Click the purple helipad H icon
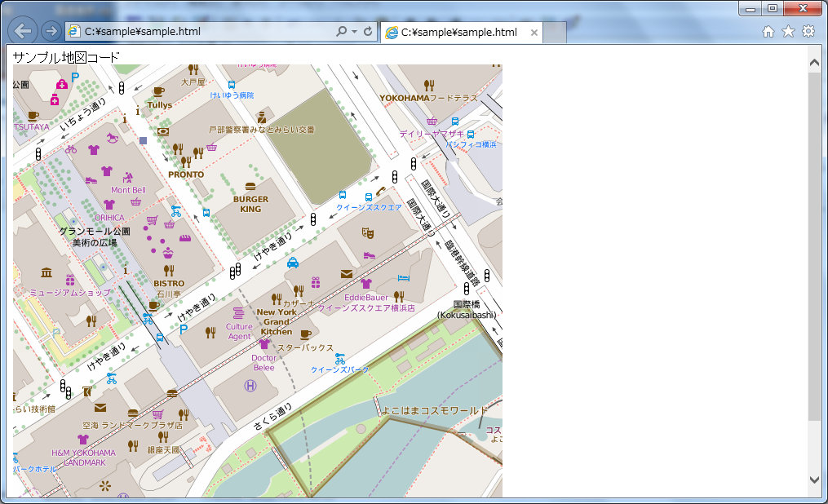Screen dimensions: 828x504 (250, 386)
